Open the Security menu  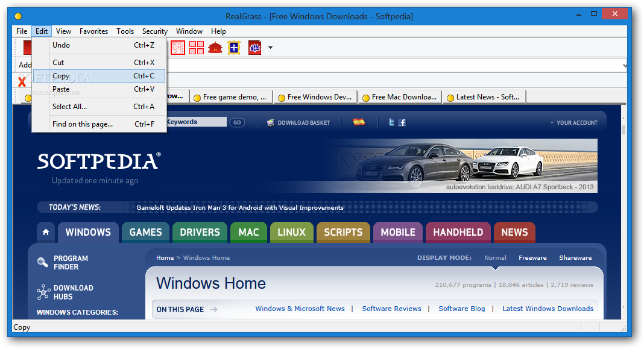pyautogui.click(x=155, y=31)
